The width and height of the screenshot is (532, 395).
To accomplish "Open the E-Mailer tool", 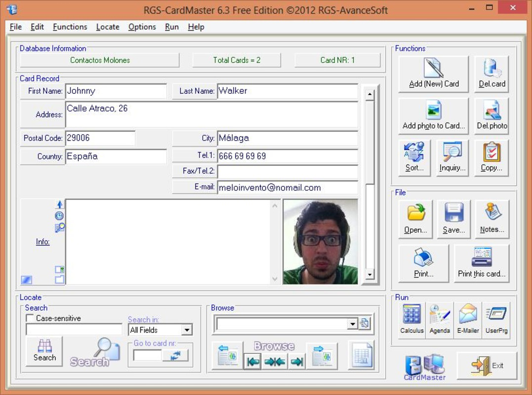I will tap(467, 320).
